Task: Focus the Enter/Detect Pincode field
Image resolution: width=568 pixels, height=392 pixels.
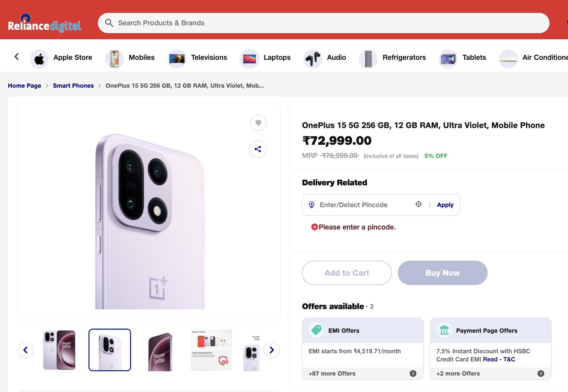Action: (362, 205)
